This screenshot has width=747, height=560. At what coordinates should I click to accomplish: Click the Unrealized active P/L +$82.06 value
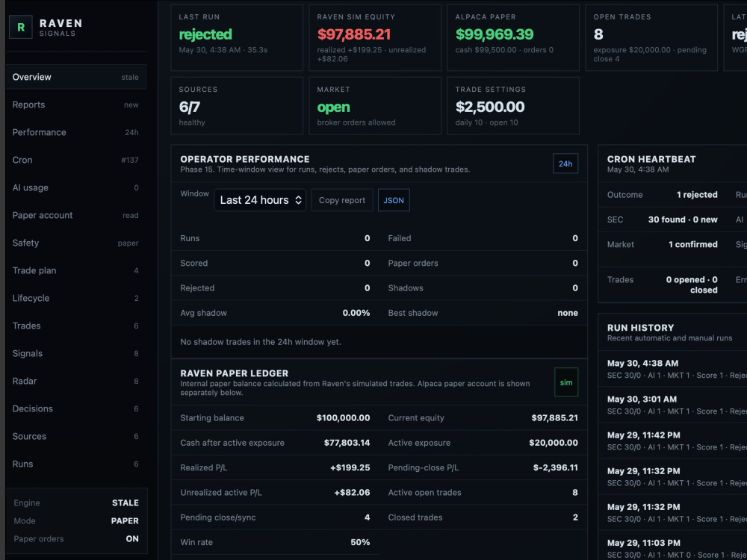click(352, 492)
